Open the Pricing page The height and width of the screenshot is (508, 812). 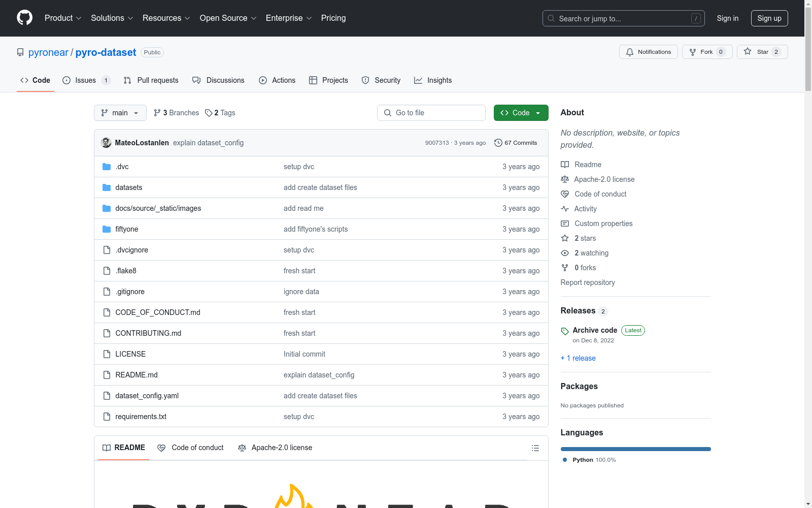coord(333,18)
